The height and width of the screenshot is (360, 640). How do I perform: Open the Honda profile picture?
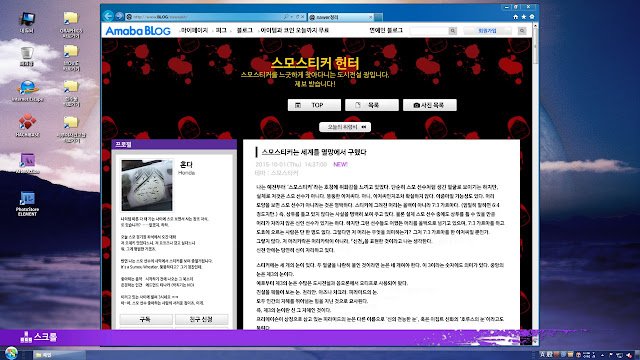[147, 185]
